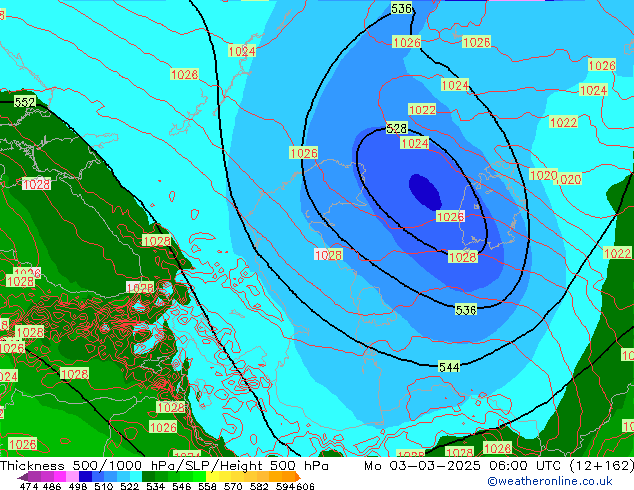
Task: Click the 544 height contour label
Action: [449, 367]
